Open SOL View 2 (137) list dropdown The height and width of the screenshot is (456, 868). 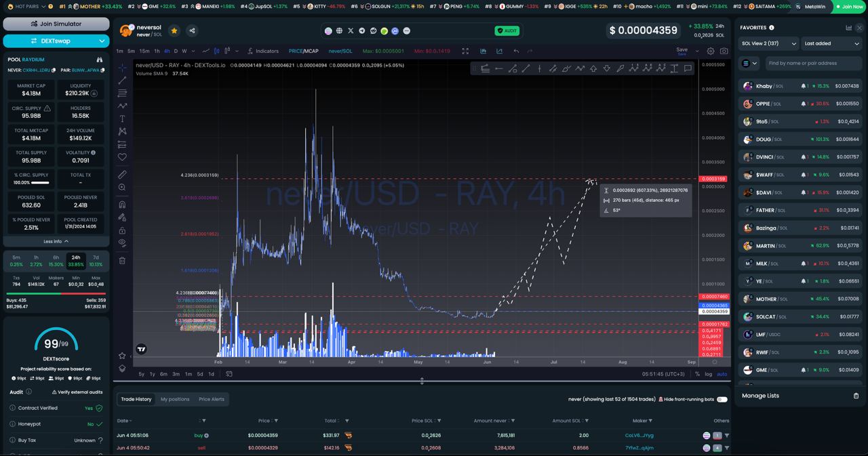(x=768, y=43)
